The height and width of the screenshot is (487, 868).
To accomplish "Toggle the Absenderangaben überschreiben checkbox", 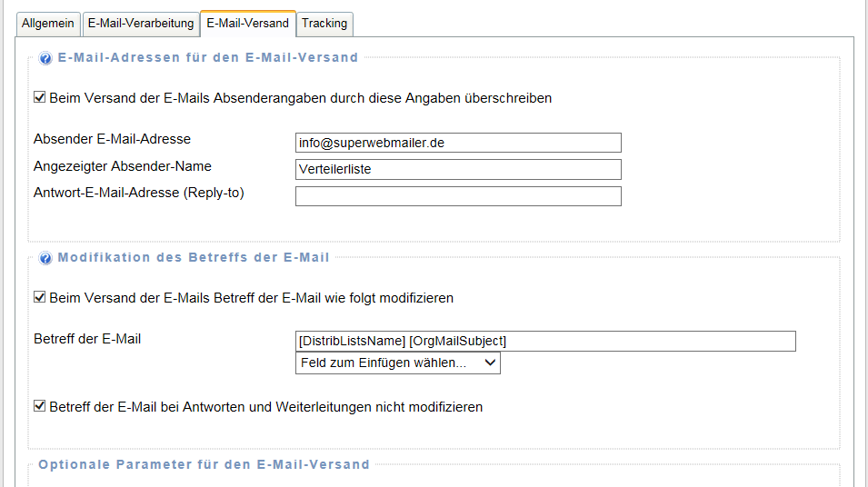I will [x=40, y=97].
